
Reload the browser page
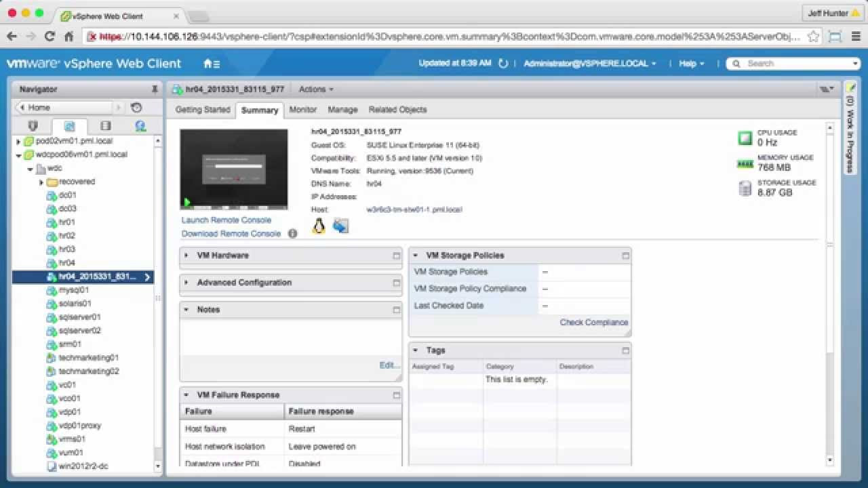[49, 37]
